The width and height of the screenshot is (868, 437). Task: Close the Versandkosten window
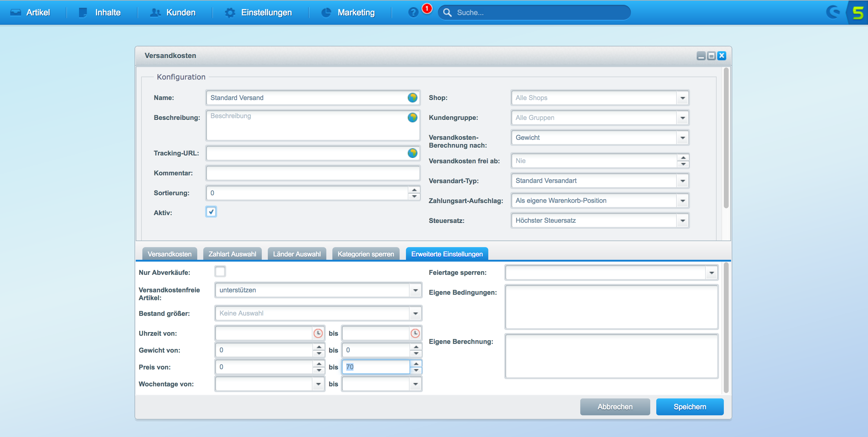tap(721, 56)
